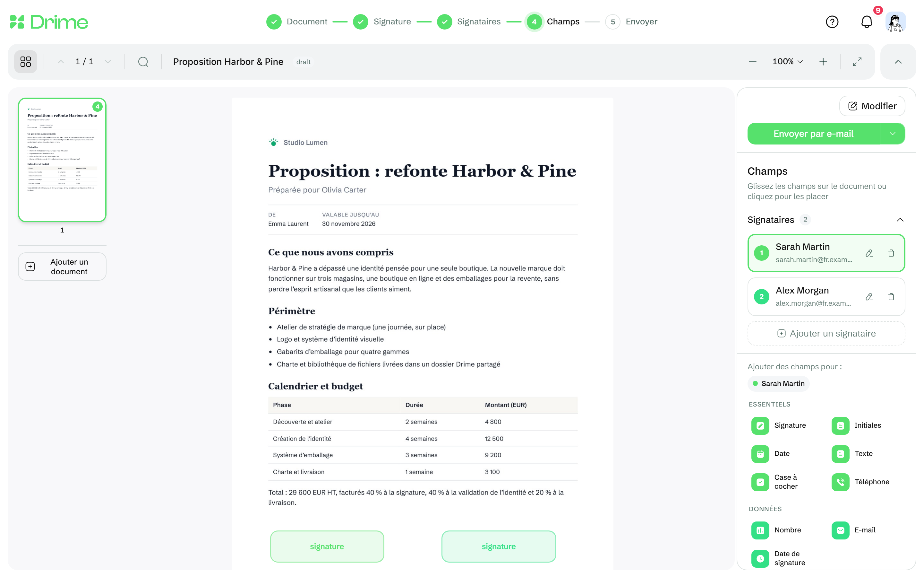
Task: Collapse the top toolbar with chevron
Action: (898, 62)
